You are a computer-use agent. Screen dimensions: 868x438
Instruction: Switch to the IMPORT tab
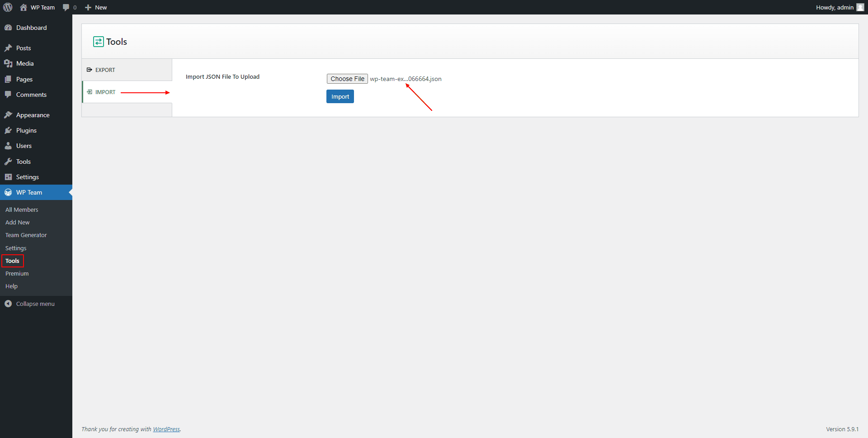coord(127,92)
